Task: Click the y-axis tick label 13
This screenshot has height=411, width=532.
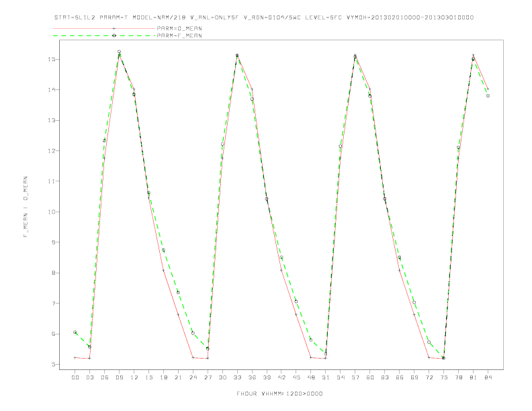Action: pos(52,120)
